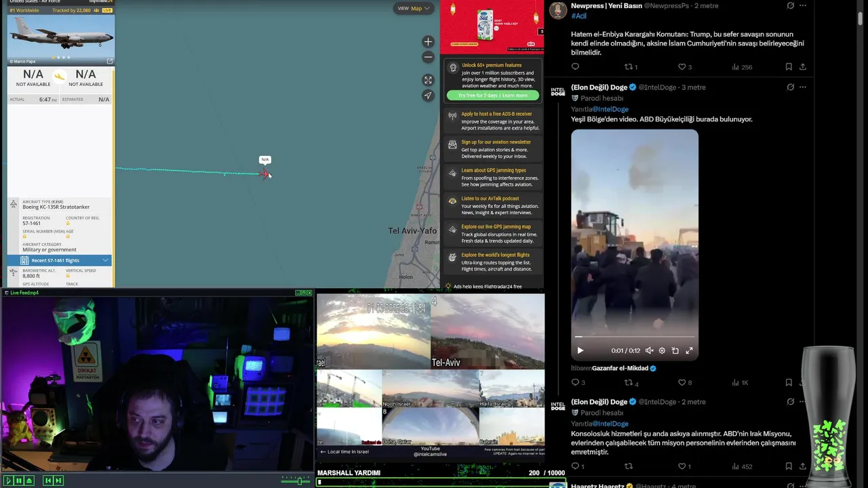Click Grok icon on Yeşil Bölge video tweet
Image resolution: width=868 pixels, height=488 pixels.
(x=790, y=87)
